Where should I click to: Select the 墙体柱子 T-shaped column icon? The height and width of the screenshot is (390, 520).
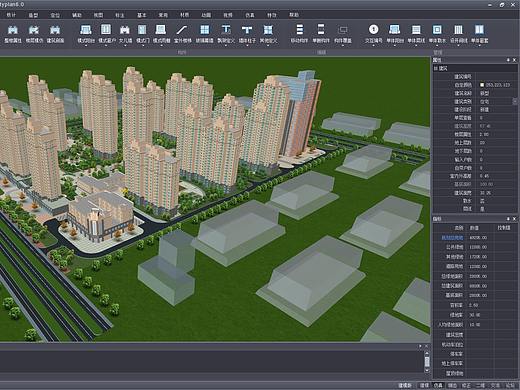pos(247,30)
